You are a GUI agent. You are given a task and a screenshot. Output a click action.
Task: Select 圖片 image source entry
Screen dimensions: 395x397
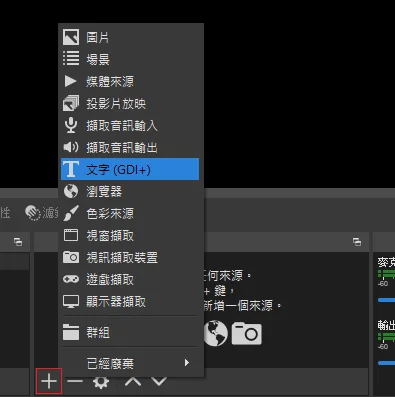coord(130,37)
